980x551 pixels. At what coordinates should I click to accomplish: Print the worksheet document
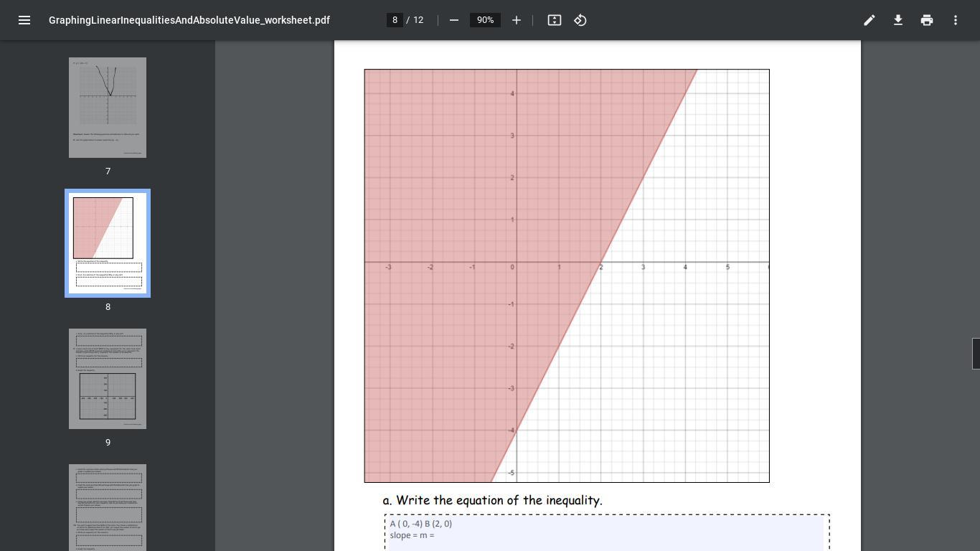(927, 20)
